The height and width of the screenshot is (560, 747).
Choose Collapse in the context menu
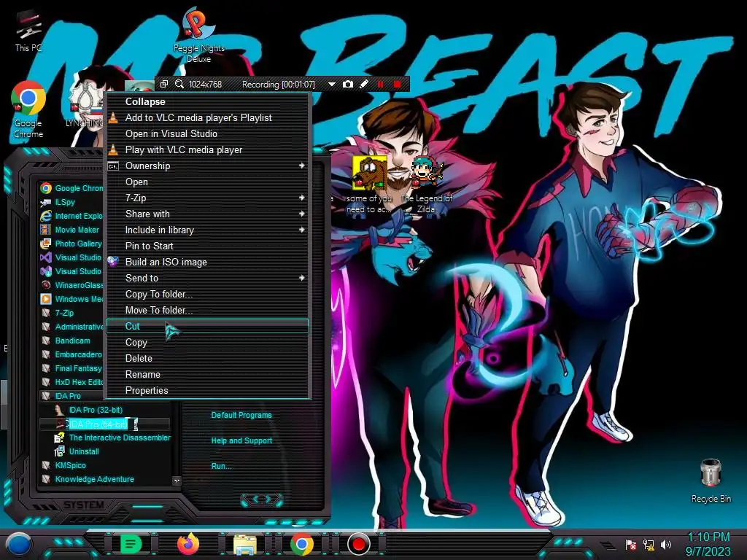click(208, 101)
